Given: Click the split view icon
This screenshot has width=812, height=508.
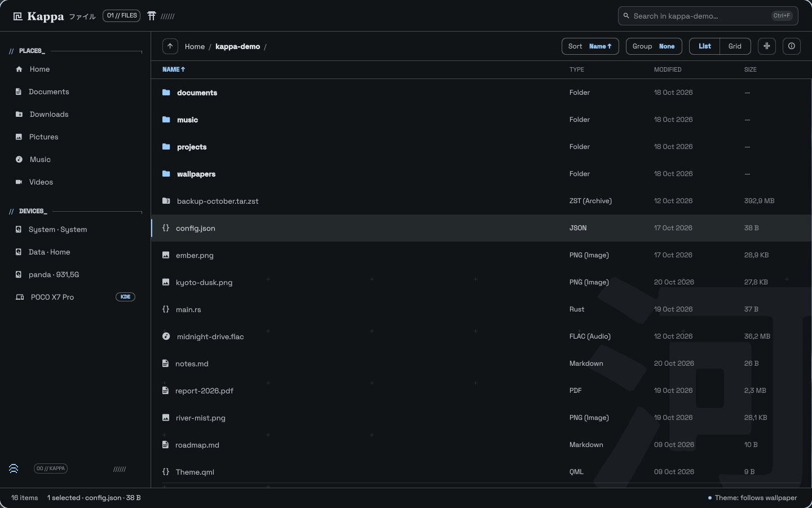Looking at the screenshot, I should (x=767, y=46).
